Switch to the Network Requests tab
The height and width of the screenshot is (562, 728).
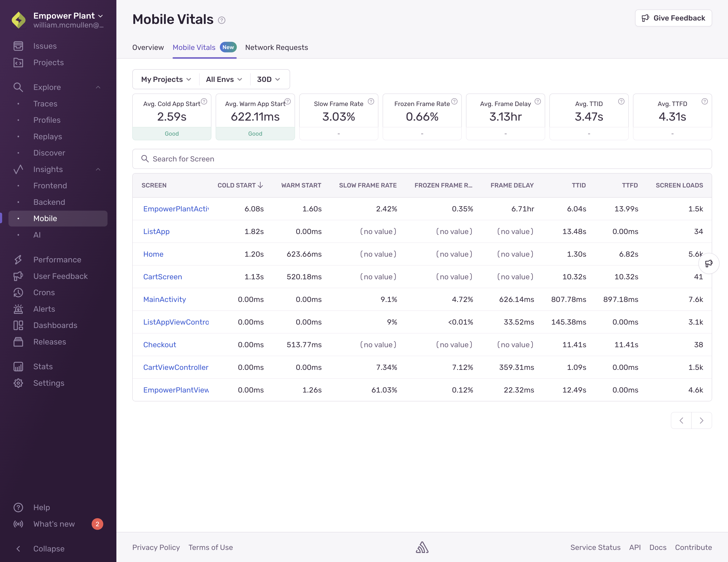coord(277,47)
